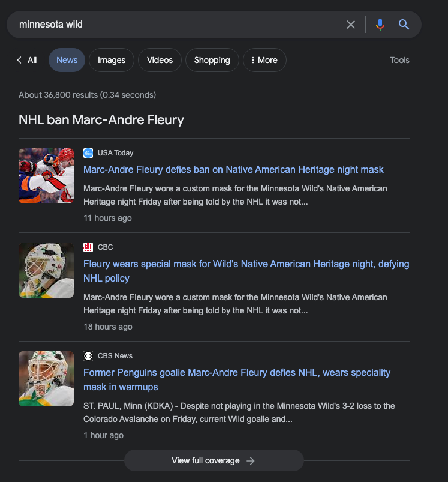Click the arrow beside View full coverage
Viewport: 448px width, 482px height.
point(251,461)
